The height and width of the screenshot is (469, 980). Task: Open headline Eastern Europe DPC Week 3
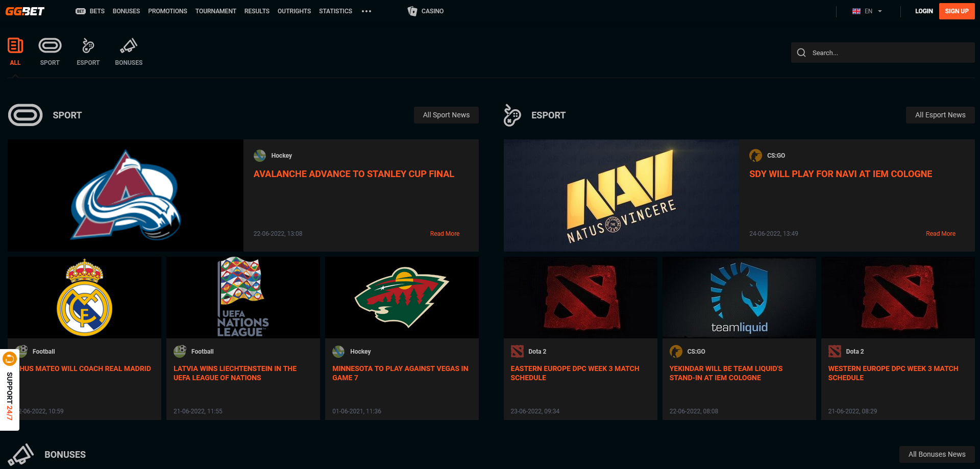point(575,373)
